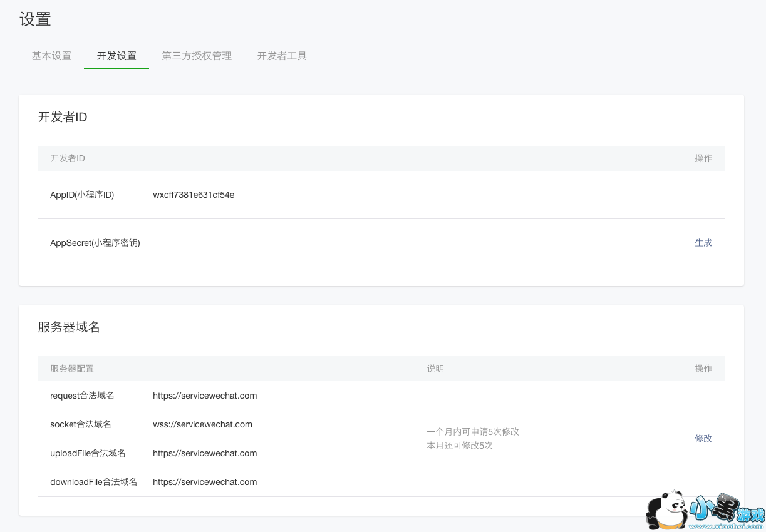Click the 服务器域名 section heading
This screenshot has height=532, width=766.
point(69,327)
